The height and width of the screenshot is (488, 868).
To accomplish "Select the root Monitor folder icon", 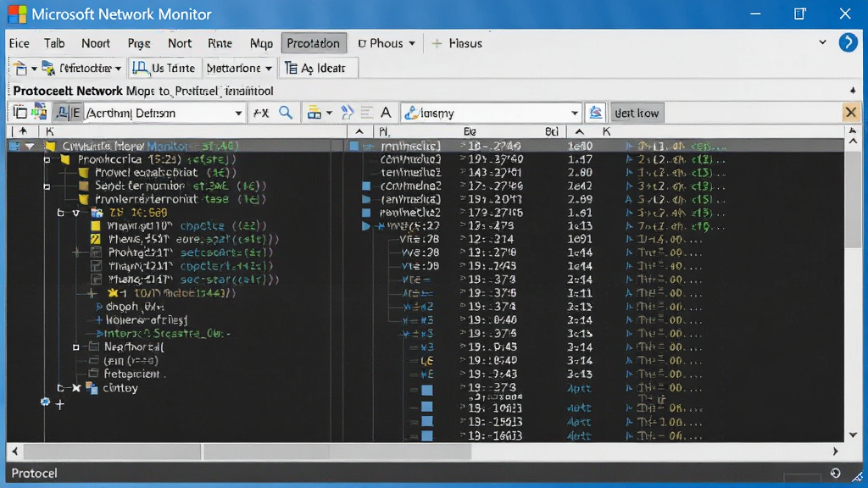I will 50,146.
